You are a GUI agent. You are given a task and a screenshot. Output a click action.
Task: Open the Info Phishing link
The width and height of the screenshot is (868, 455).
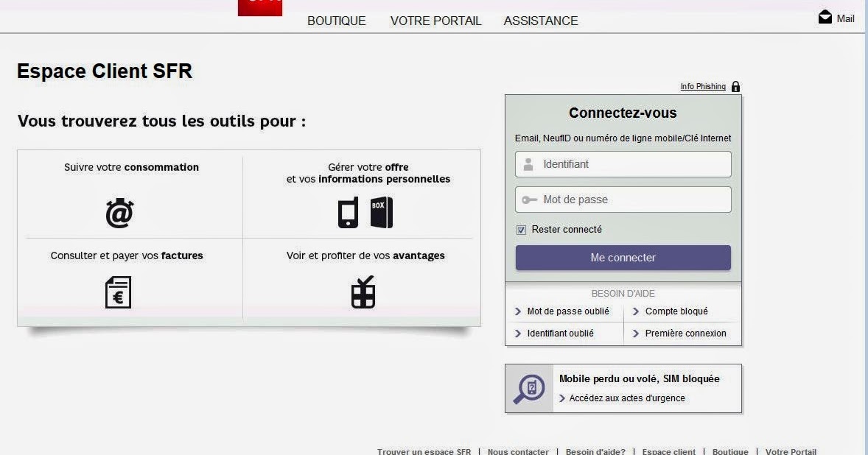click(x=703, y=86)
